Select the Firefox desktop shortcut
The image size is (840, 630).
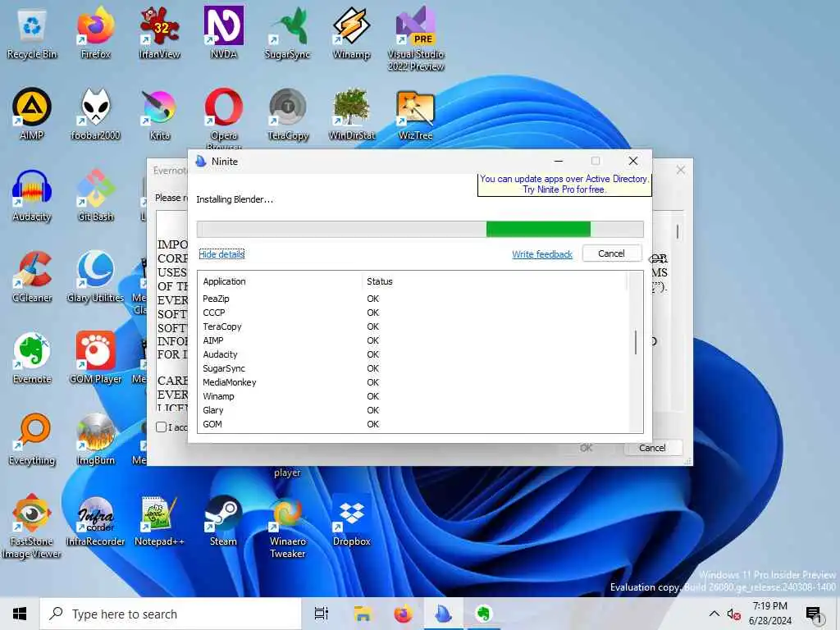(95, 33)
